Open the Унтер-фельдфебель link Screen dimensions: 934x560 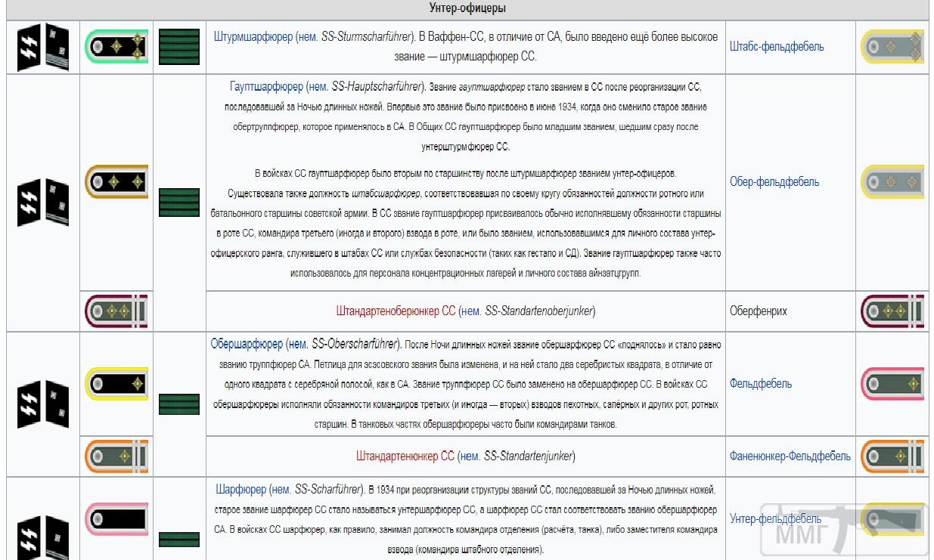coord(775,518)
